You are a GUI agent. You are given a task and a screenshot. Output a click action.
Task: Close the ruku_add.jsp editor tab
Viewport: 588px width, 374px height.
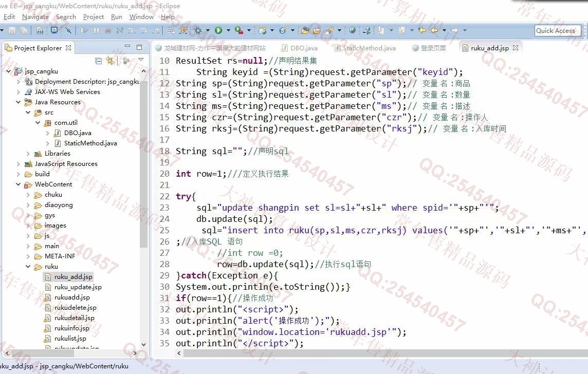point(516,48)
